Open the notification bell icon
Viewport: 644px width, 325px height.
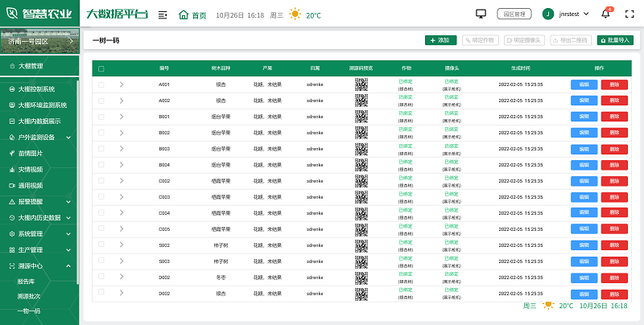pos(606,14)
